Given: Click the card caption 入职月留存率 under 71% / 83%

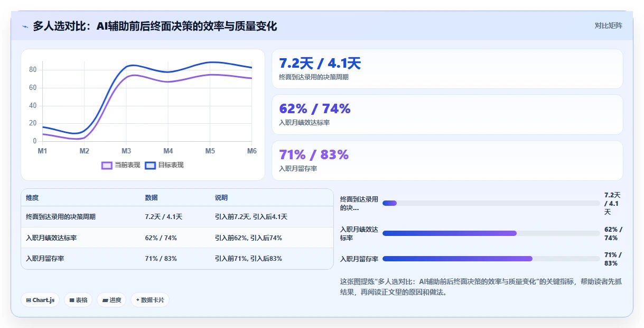Looking at the screenshot, I should tap(298, 169).
